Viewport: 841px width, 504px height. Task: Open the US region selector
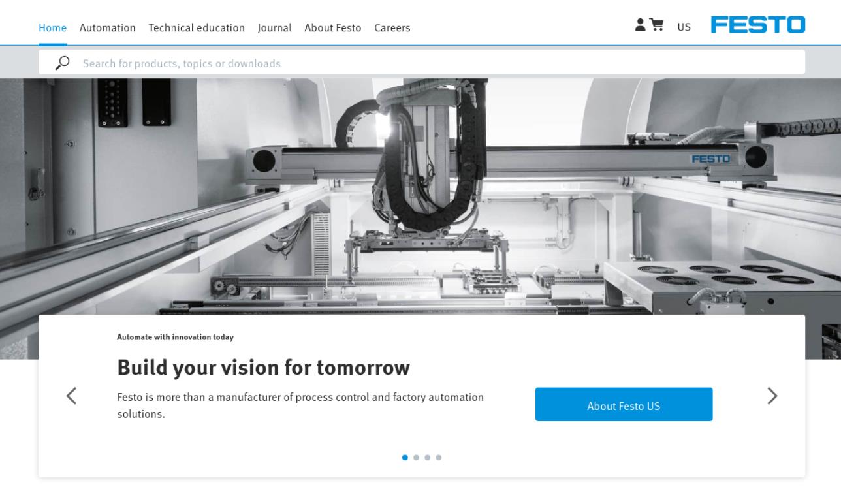tap(684, 27)
